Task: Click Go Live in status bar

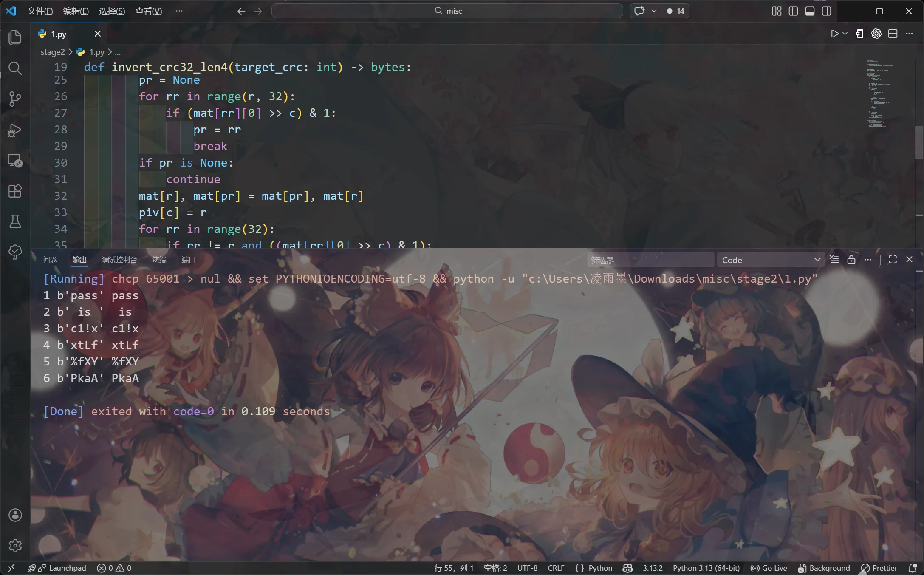Action: tap(769, 568)
